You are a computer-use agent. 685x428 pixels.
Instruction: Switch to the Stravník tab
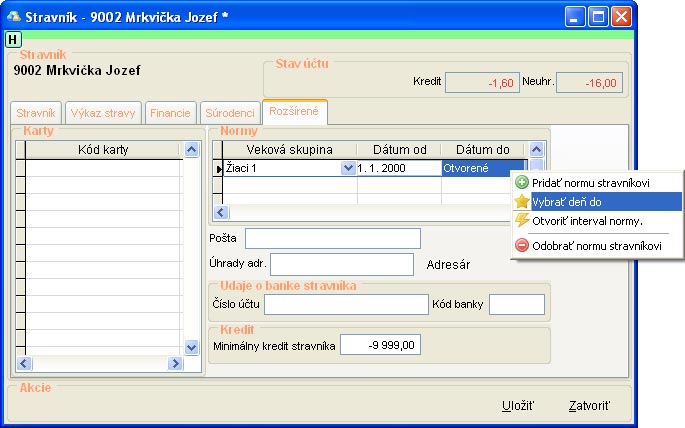36,113
